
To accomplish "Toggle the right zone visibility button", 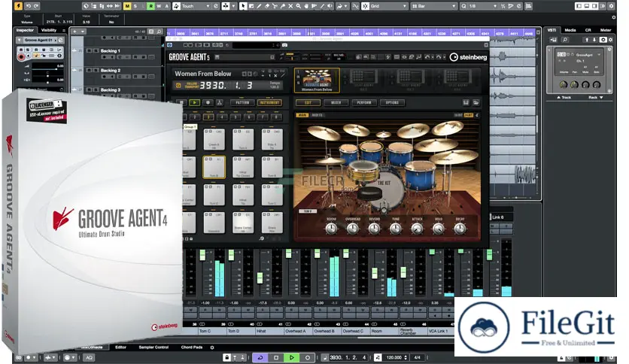I will (x=594, y=6).
